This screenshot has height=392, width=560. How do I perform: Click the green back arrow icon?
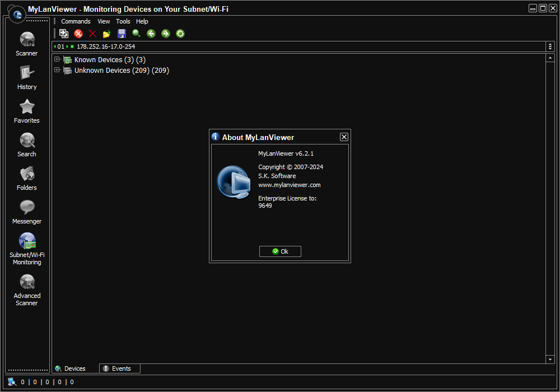click(151, 34)
